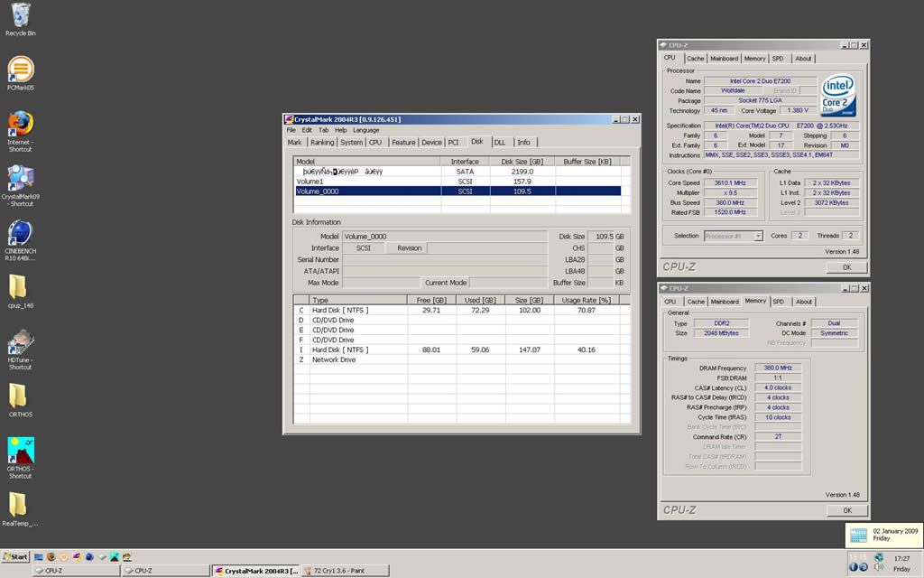Open the Help menu in CrystalMark

coord(340,130)
